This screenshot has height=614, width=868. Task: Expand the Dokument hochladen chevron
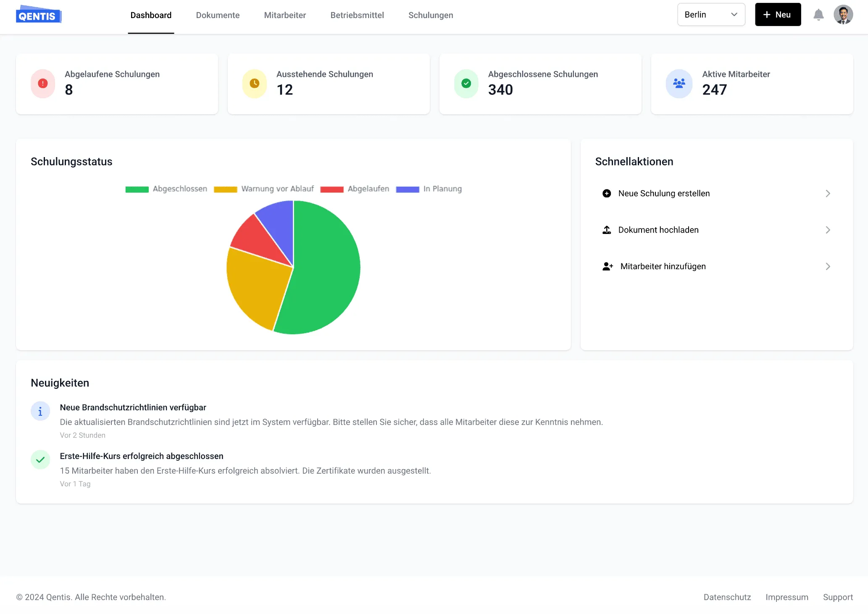[x=828, y=230]
